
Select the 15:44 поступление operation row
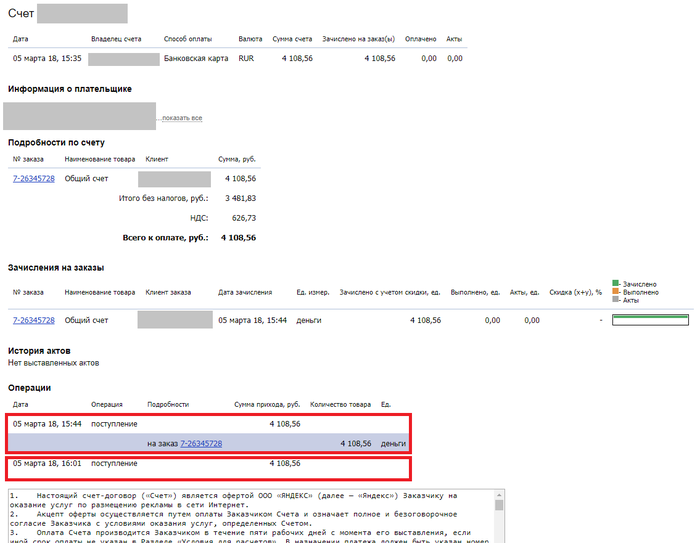tap(200, 424)
